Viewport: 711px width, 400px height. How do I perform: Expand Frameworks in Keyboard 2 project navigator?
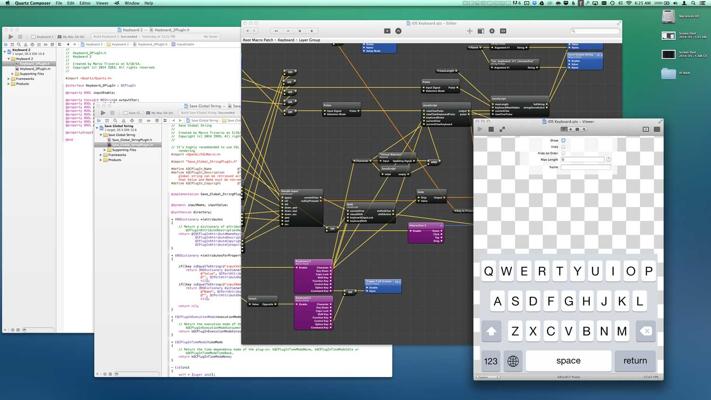click(x=9, y=78)
